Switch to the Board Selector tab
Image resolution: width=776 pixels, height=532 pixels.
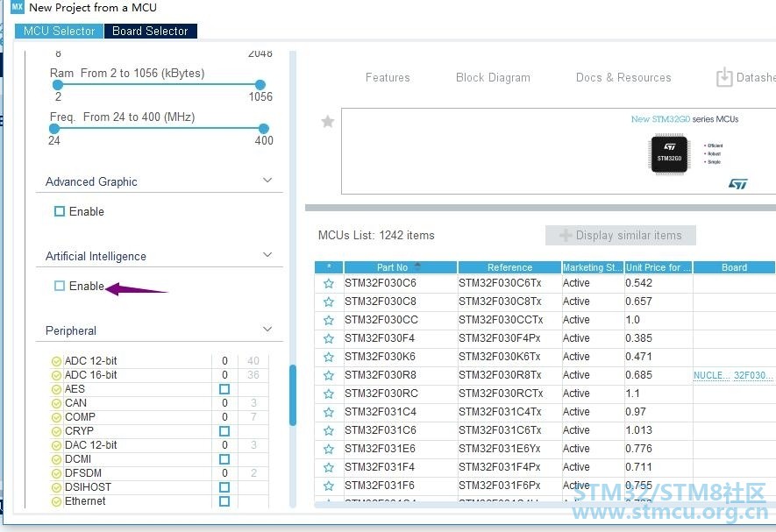[x=151, y=31]
